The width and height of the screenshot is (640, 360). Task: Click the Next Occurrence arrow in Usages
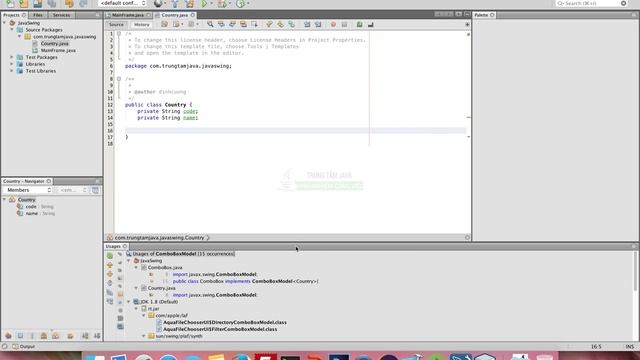(110, 274)
